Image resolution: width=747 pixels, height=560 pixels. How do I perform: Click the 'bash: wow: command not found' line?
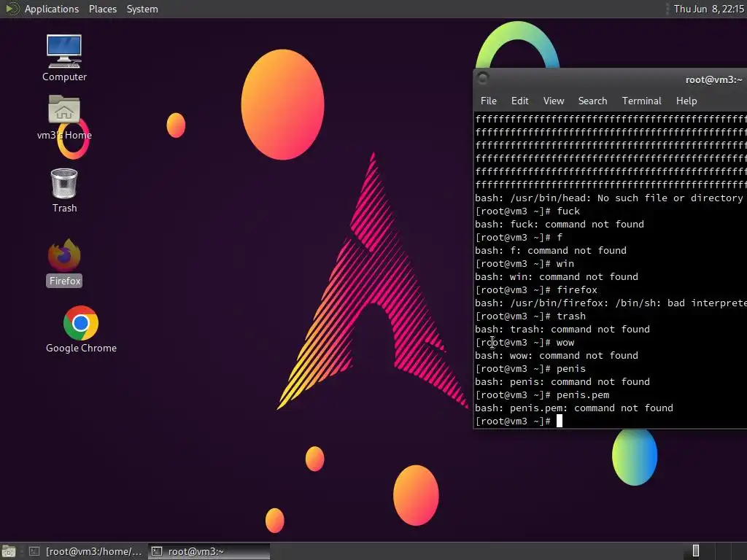pos(557,356)
